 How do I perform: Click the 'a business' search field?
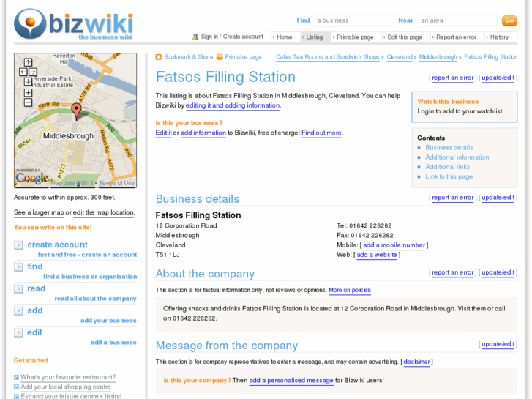click(x=354, y=20)
